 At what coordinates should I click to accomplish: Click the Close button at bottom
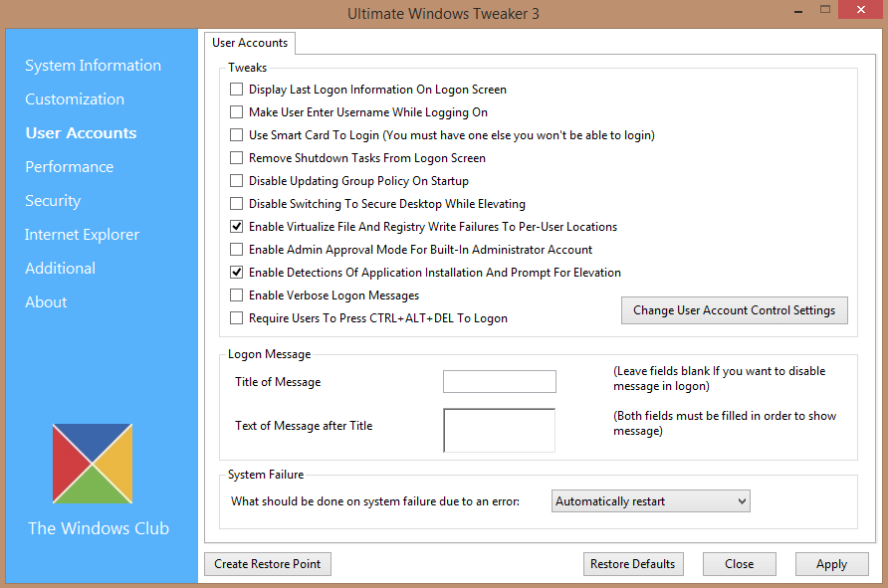tap(739, 564)
